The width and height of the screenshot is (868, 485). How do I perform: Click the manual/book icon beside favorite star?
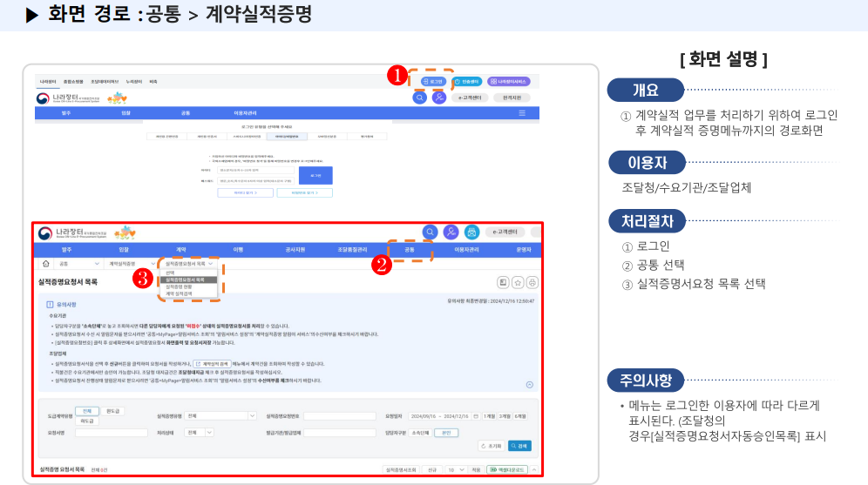coord(503,283)
